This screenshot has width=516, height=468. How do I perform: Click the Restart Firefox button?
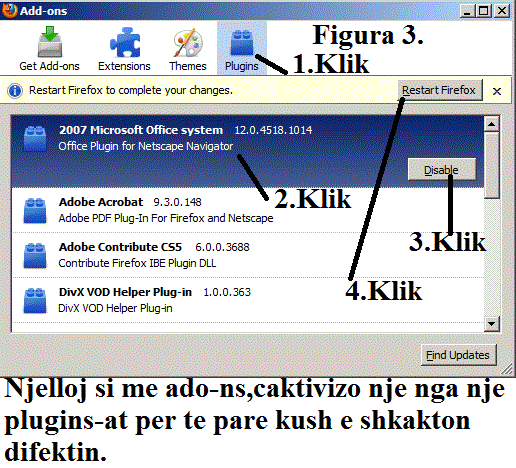pos(440,90)
